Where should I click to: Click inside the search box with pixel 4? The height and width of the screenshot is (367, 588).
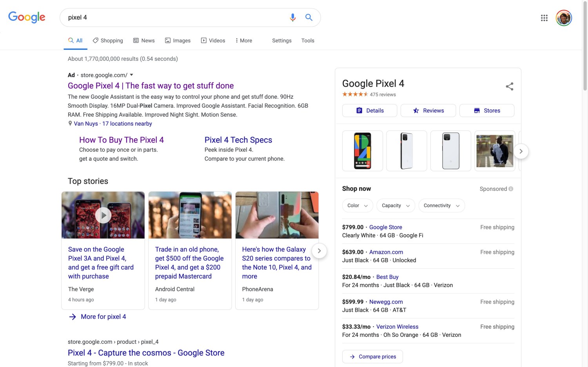(172, 18)
